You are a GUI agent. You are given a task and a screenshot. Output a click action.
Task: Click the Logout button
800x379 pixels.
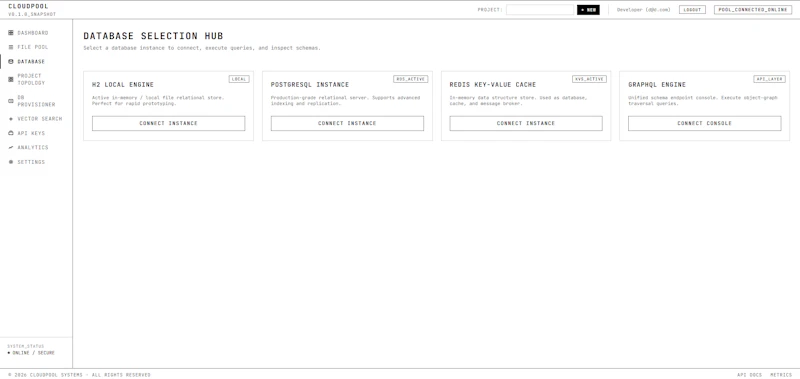[692, 10]
